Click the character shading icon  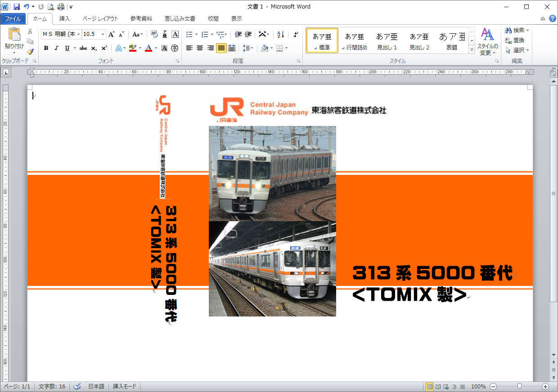(x=164, y=48)
